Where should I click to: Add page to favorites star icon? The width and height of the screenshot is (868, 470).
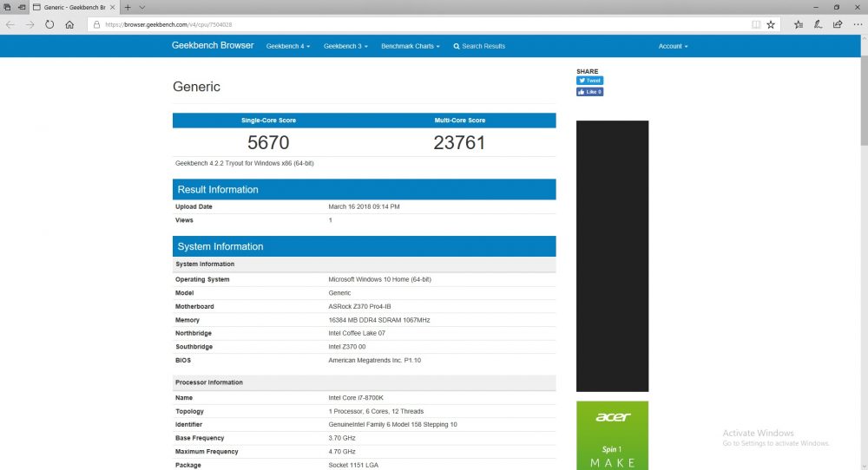771,24
